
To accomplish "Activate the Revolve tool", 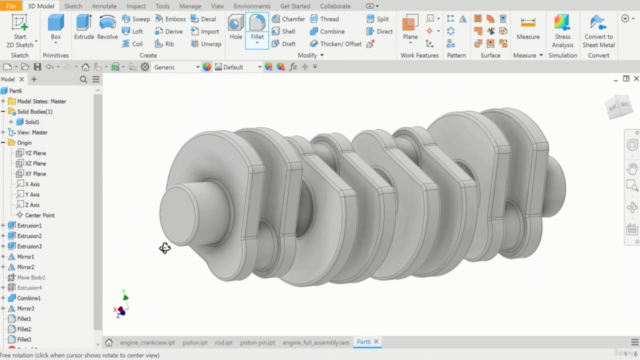I will coord(107,27).
